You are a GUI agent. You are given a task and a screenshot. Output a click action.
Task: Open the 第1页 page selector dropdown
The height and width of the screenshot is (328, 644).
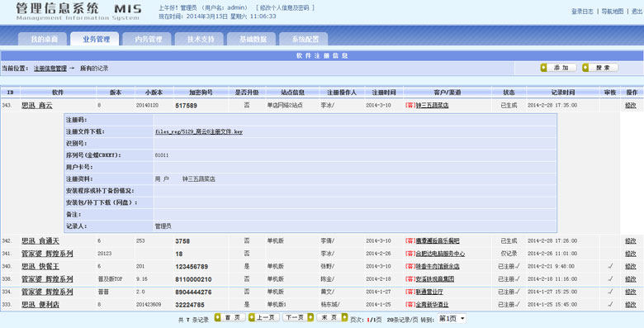click(452, 319)
